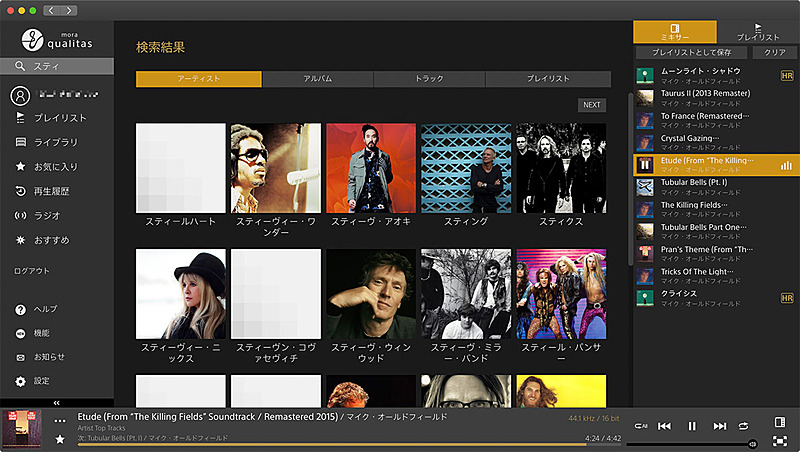Play queue track Tubular Bells (Pt. I)
This screenshot has width=800, height=452.
point(716,187)
